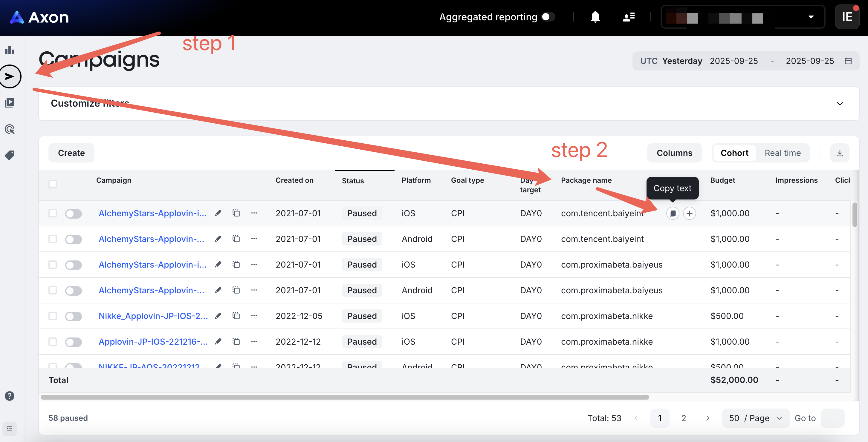This screenshot has width=868, height=442.
Task: Open the account selector dropdown arrow
Action: pyautogui.click(x=811, y=17)
